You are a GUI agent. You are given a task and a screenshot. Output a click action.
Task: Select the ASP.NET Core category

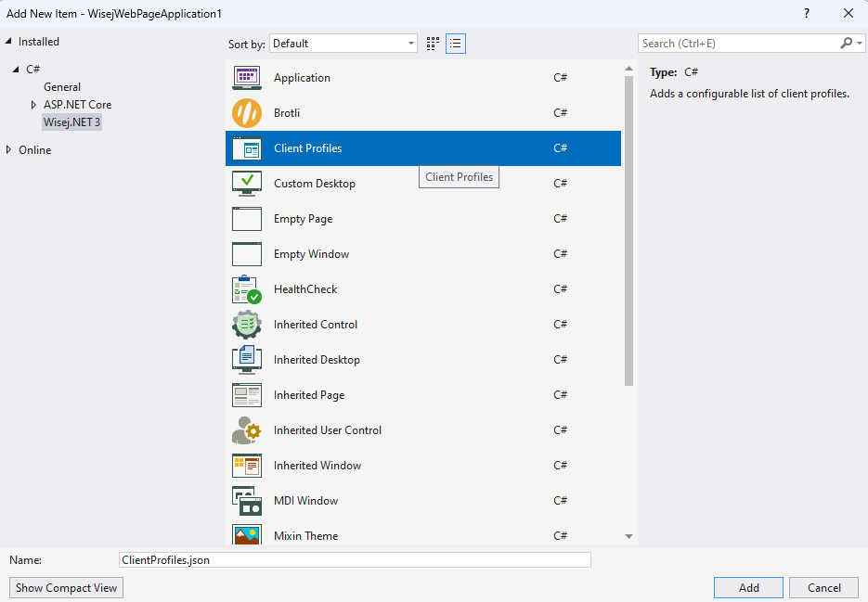point(77,105)
